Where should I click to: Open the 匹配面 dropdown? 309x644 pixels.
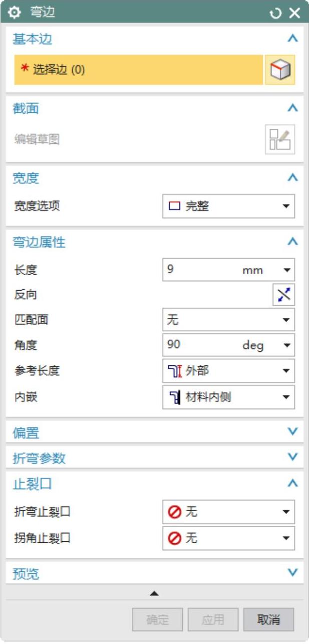point(228,320)
